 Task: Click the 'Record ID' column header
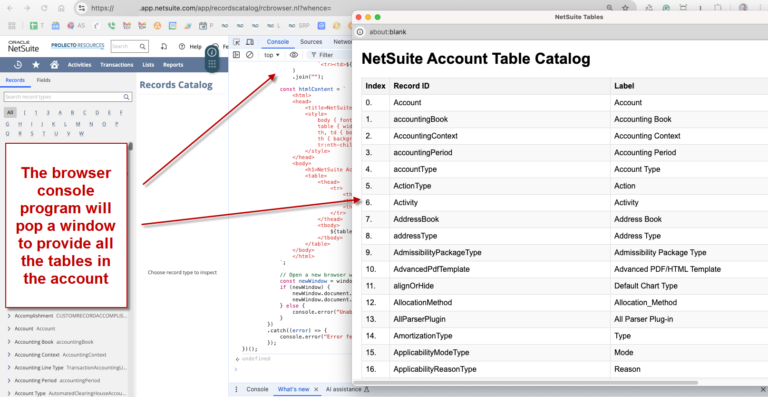(500, 86)
